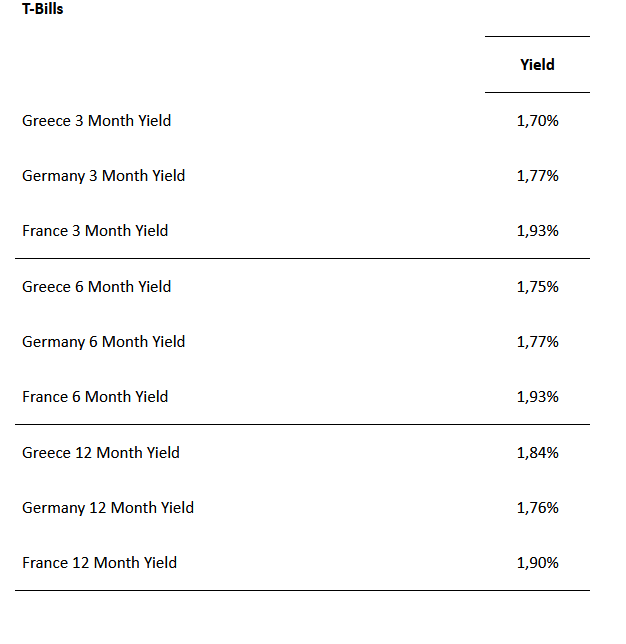626x644 pixels.
Task: Select the Germany 3 Month 1,77% value
Action: pyautogui.click(x=537, y=176)
